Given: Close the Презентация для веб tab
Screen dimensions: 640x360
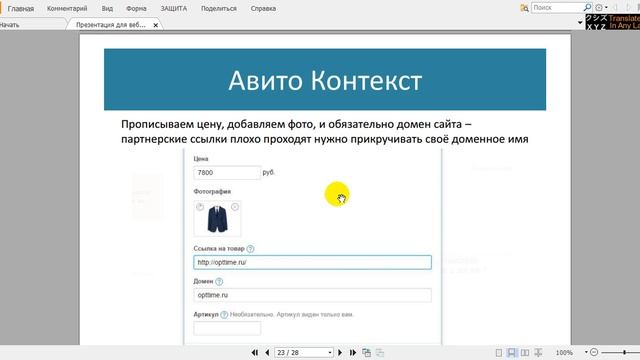Looking at the screenshot, I should point(156,25).
